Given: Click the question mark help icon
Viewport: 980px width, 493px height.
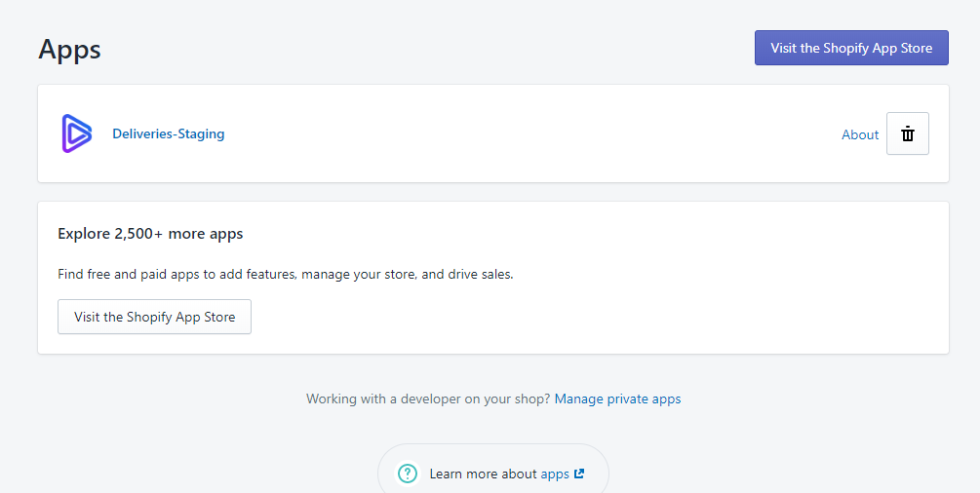Looking at the screenshot, I should (x=408, y=474).
